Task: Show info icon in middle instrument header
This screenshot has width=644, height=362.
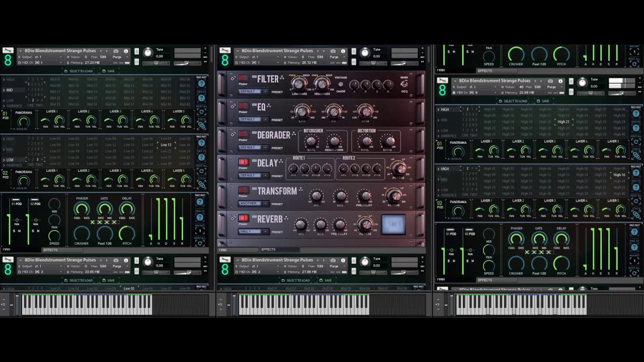Action: pyautogui.click(x=343, y=51)
